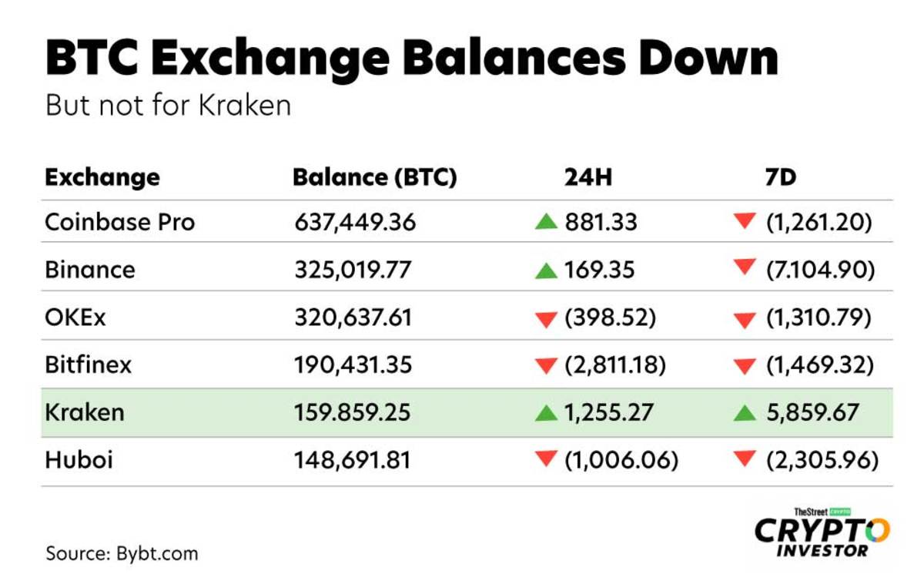This screenshot has width=924, height=578.
Task: Click the Bitfinex balance 190,431.35
Action: [353, 365]
